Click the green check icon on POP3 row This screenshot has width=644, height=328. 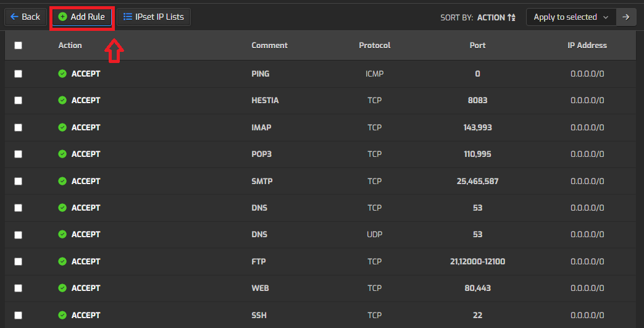[x=62, y=154]
